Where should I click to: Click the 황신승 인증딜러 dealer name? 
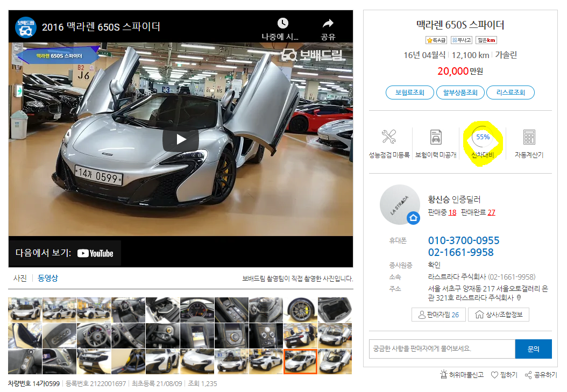click(x=454, y=199)
